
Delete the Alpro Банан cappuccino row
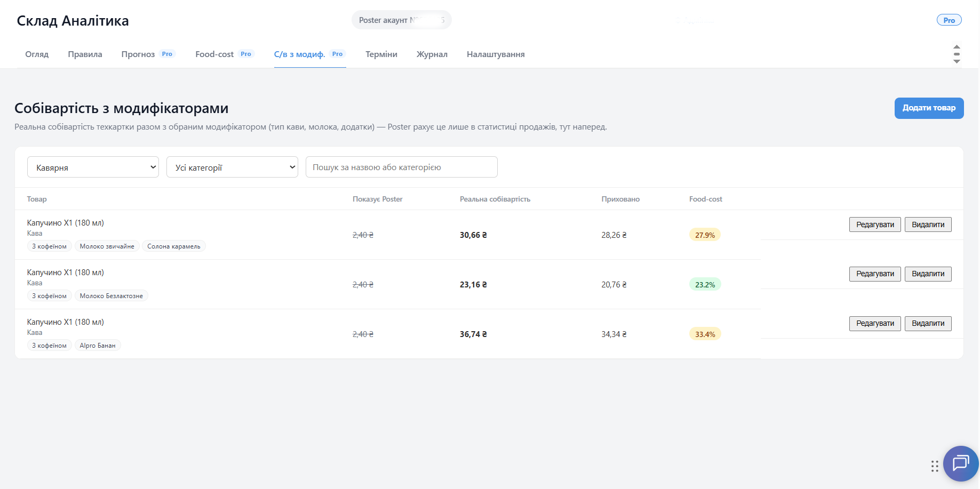coord(928,323)
